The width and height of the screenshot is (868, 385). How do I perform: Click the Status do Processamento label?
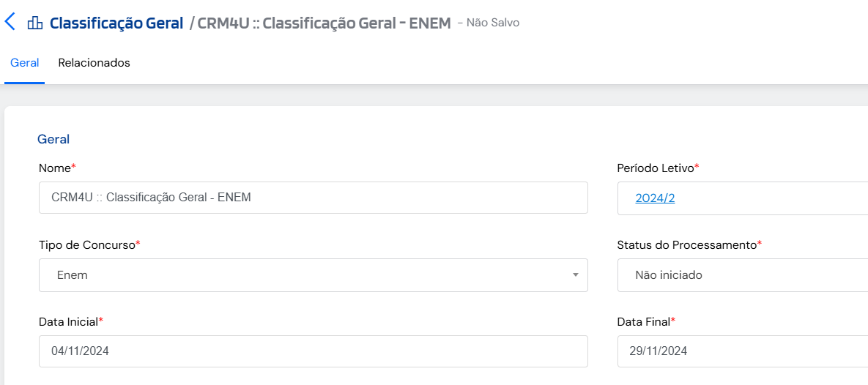[686, 245]
